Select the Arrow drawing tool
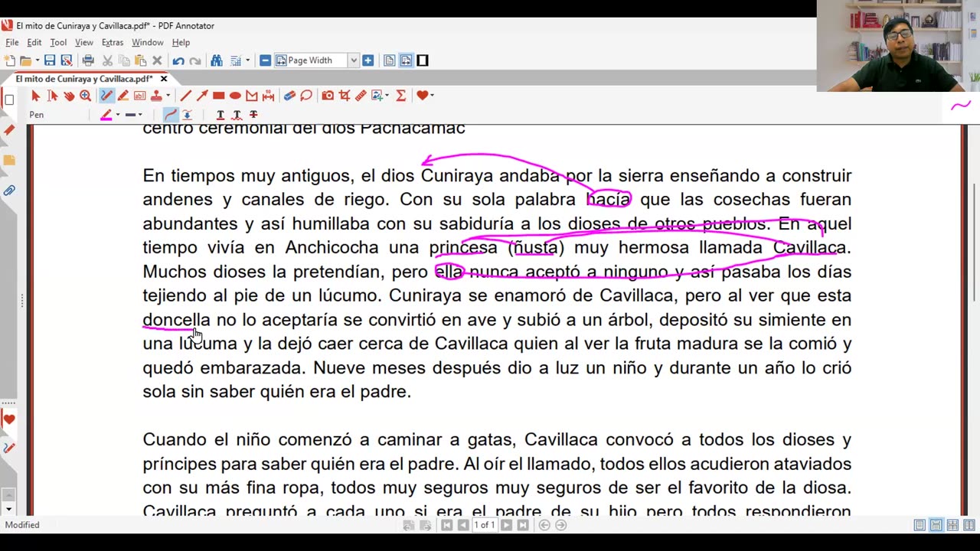The width and height of the screenshot is (980, 551). pyautogui.click(x=202, y=96)
